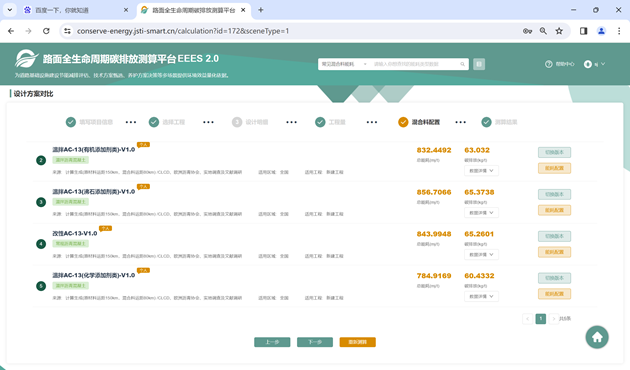This screenshot has height=370, width=630.
Task: Bookmark this page with the star icon
Action: [x=559, y=31]
